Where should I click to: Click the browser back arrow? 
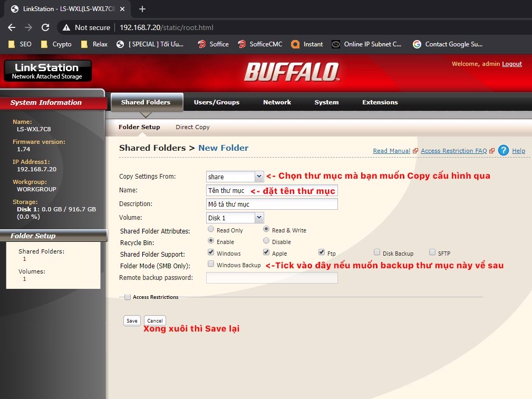click(12, 27)
